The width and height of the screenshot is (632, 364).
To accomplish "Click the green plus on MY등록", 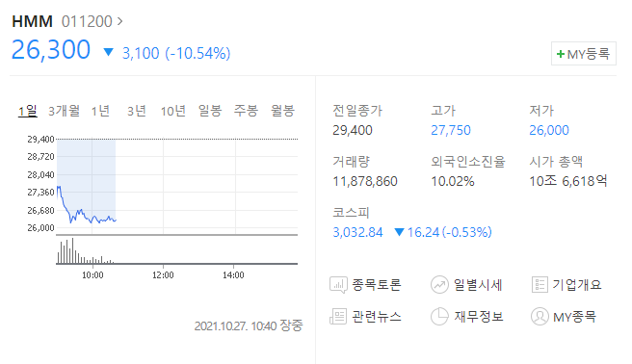I will pyautogui.click(x=561, y=54).
